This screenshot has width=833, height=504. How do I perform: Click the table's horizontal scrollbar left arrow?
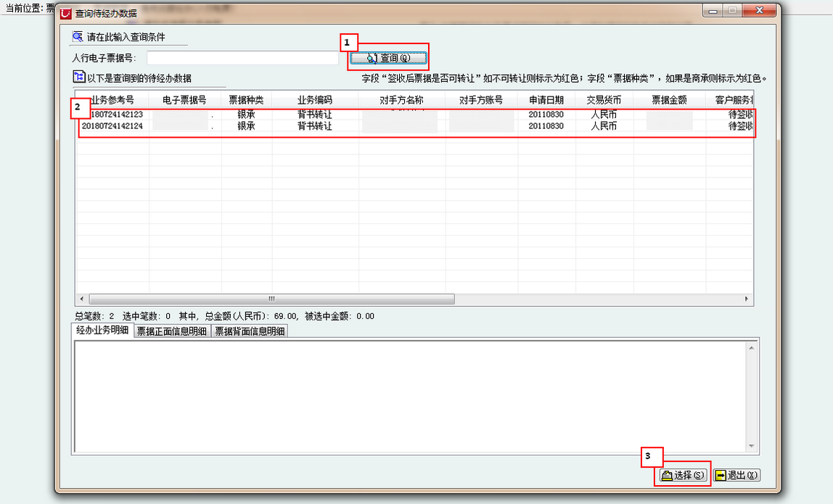tap(81, 299)
